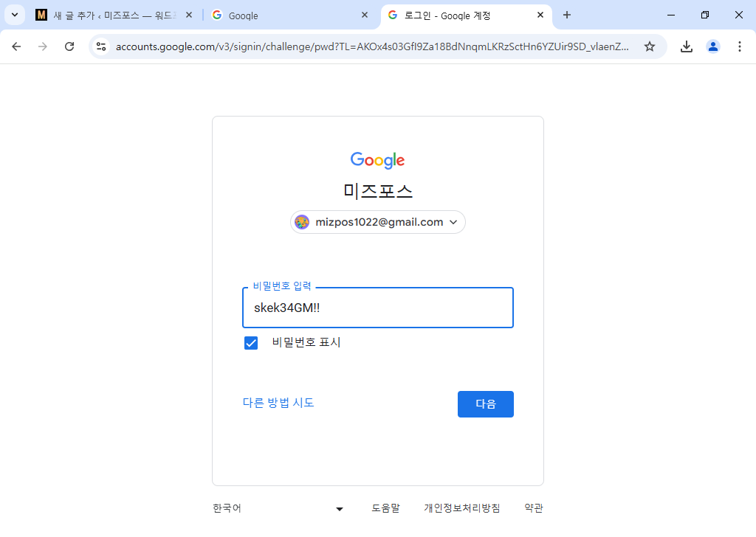Bookmark this page with the star icon
The height and width of the screenshot is (537, 756).
tap(650, 46)
